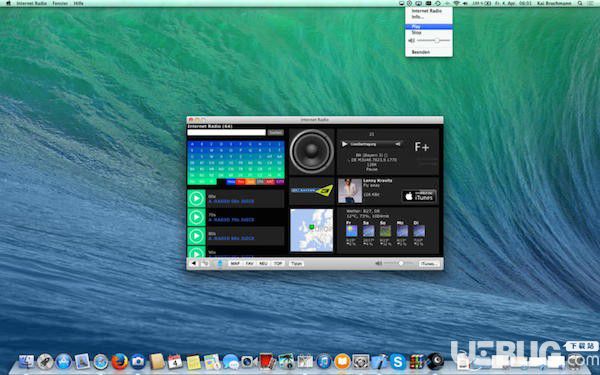The image size is (600, 375).
Task: Adjust the volume slider in the bottom toolbar
Action: (x=398, y=263)
